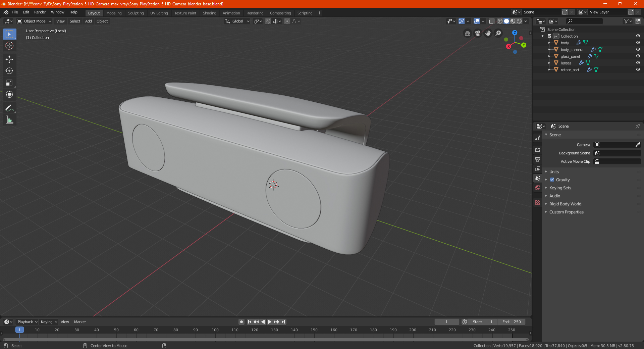This screenshot has height=349, width=644.
Task: Click the pan view hand icon
Action: pyautogui.click(x=488, y=33)
